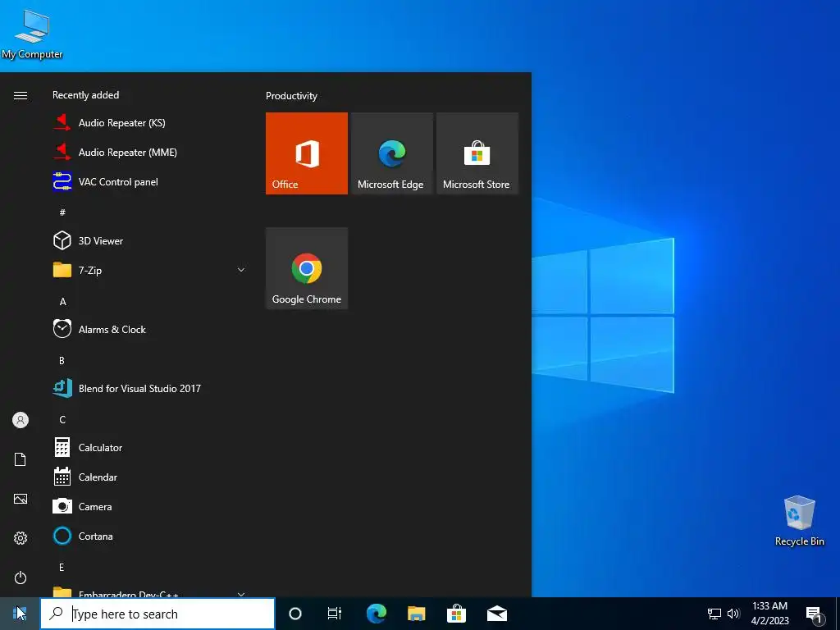The width and height of the screenshot is (840, 630).
Task: Open Microsoft Store tile
Action: tap(477, 153)
